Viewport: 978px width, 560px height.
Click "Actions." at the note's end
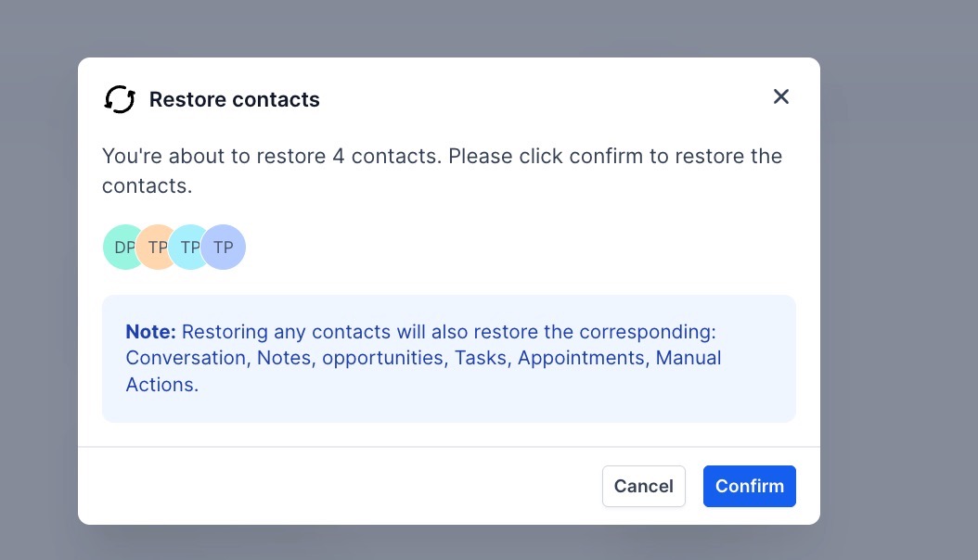coord(162,384)
